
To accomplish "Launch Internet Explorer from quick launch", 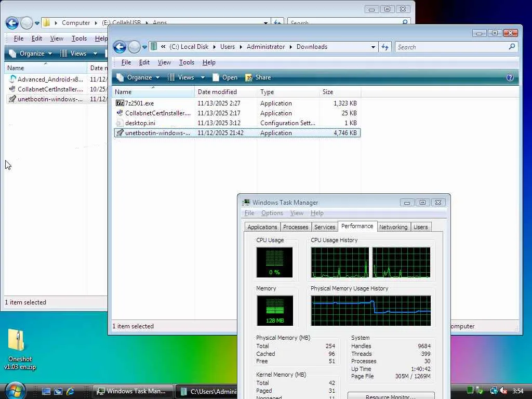I will (x=70, y=391).
